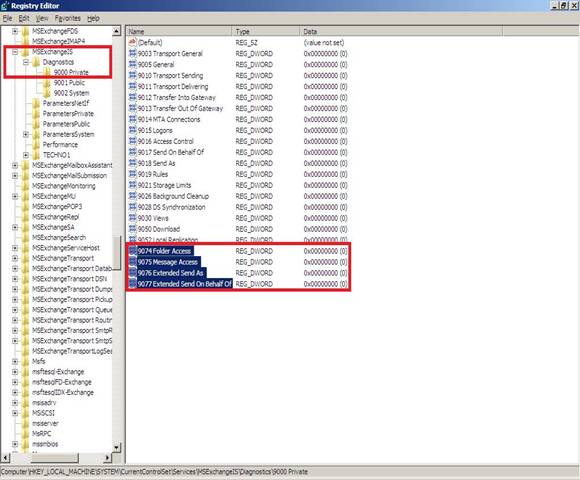Open the View menu
This screenshot has height=480, width=580.
coord(42,18)
